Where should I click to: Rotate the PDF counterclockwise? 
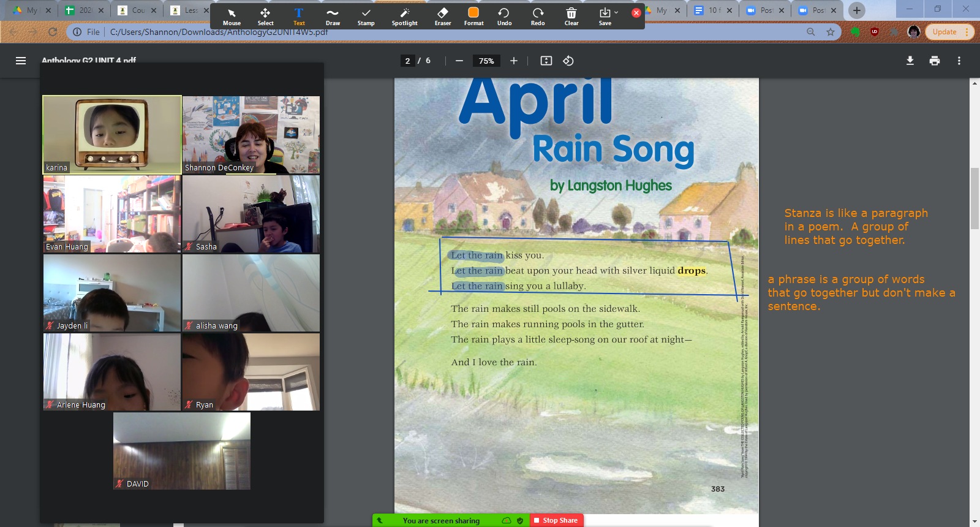click(568, 61)
